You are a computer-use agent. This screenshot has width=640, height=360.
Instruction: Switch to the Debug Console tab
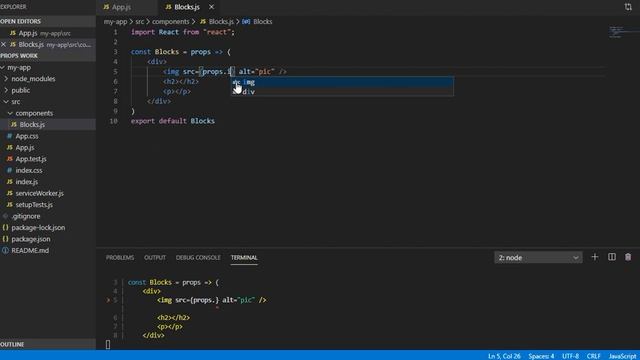(198, 258)
